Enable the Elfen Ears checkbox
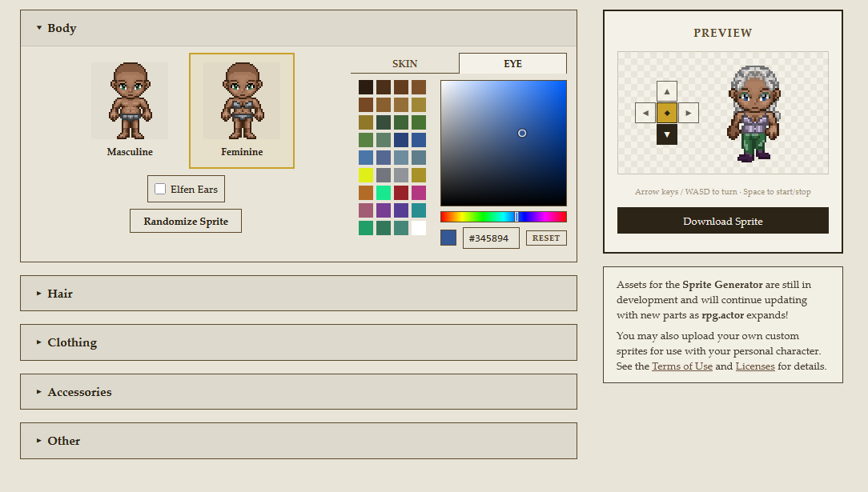Image resolution: width=868 pixels, height=492 pixels. 160,190
